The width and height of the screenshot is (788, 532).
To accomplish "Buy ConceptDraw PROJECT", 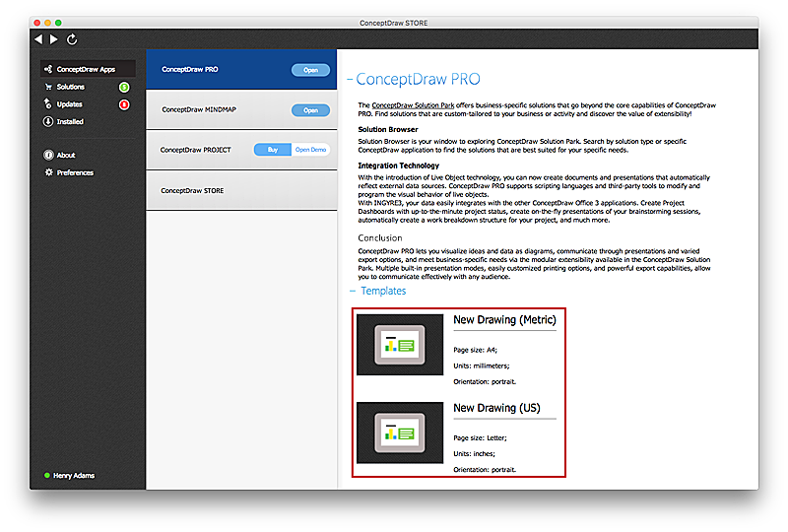I will tap(273, 150).
